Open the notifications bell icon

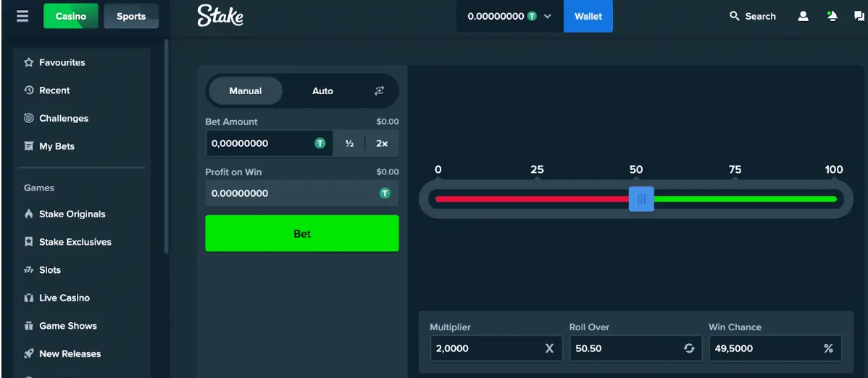click(x=832, y=16)
